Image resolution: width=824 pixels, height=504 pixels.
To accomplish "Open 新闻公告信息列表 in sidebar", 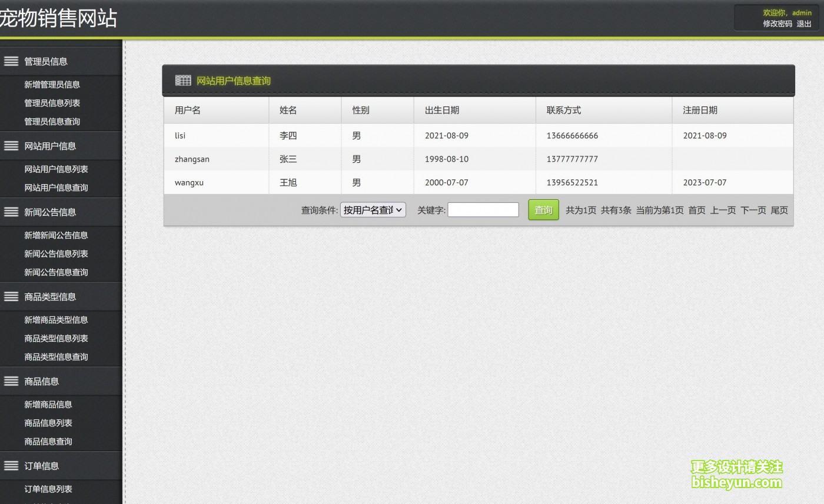I will tap(56, 254).
